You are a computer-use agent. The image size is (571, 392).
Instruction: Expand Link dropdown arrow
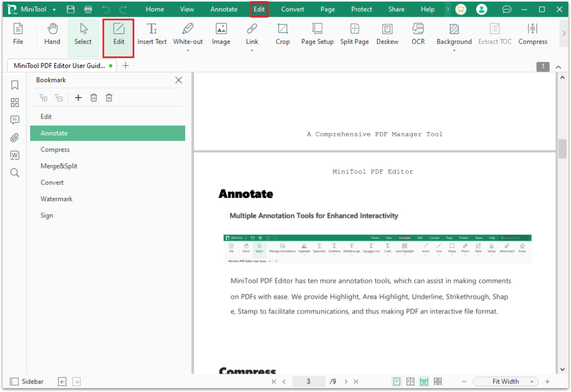point(252,51)
